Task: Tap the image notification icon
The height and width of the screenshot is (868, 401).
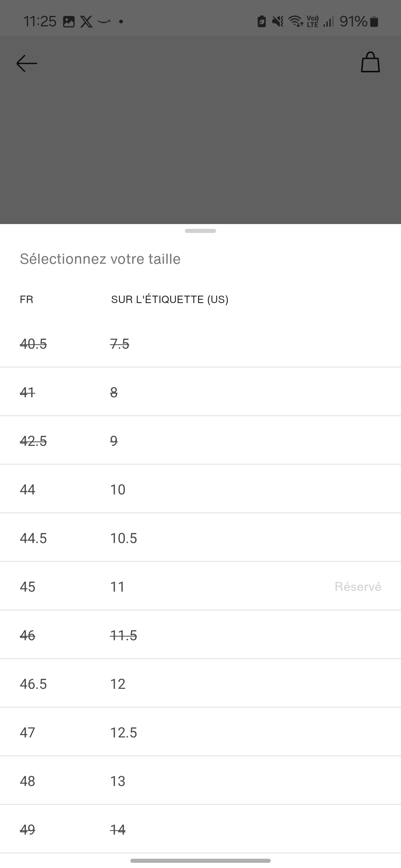Action: pos(69,22)
